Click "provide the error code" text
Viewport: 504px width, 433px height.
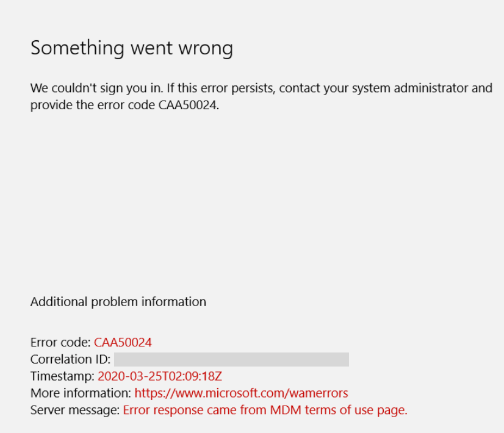click(x=93, y=105)
